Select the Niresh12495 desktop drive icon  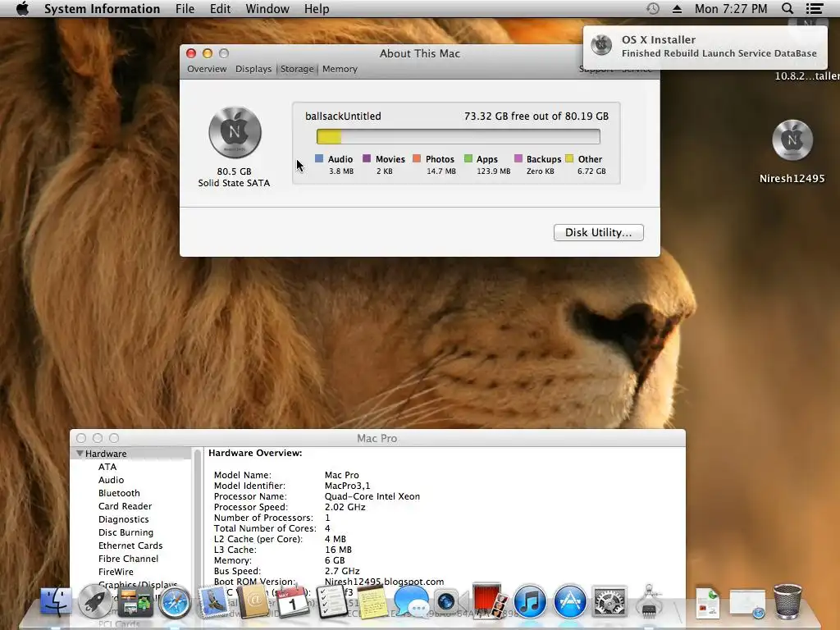(792, 140)
